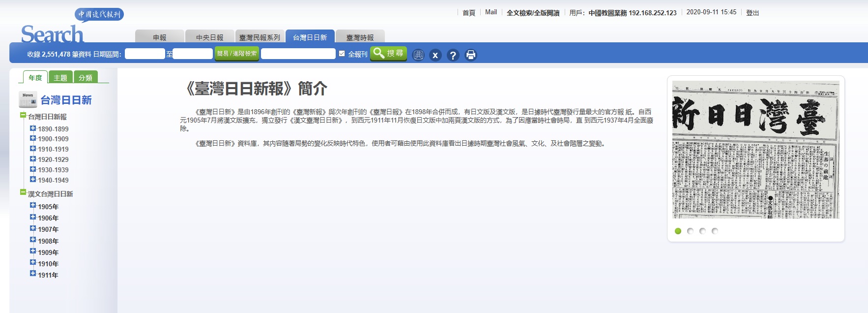Select the second carousel dot

pos(690,231)
